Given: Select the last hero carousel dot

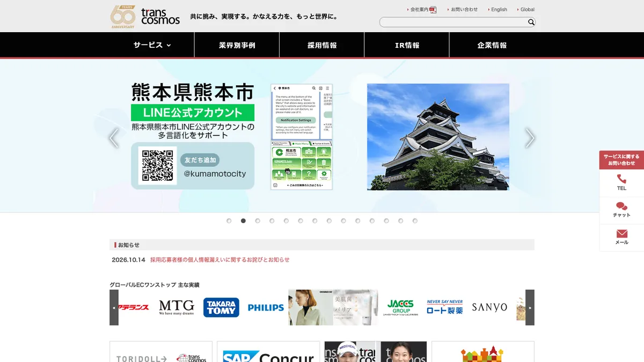Looking at the screenshot, I should [415, 220].
